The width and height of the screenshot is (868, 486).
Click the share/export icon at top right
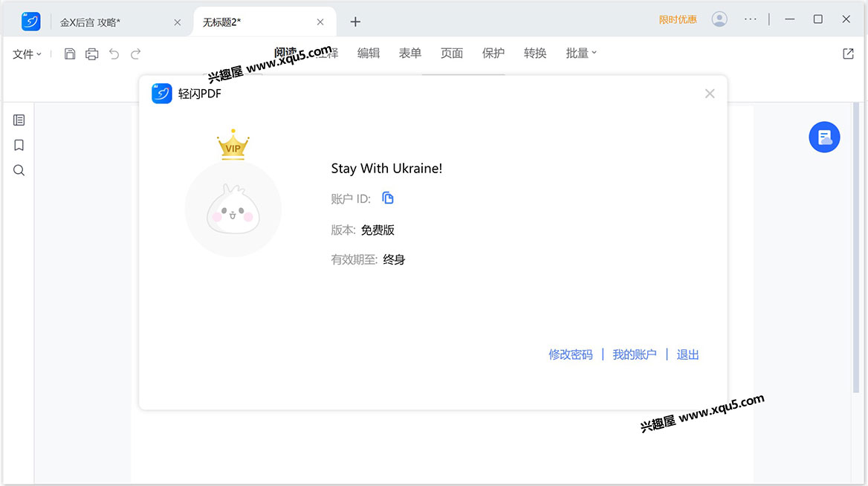pos(848,54)
